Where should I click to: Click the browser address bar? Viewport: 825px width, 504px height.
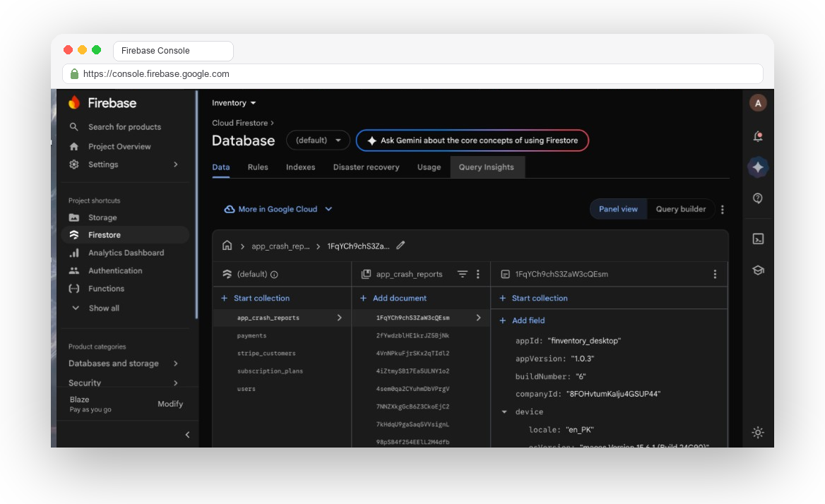pos(413,74)
